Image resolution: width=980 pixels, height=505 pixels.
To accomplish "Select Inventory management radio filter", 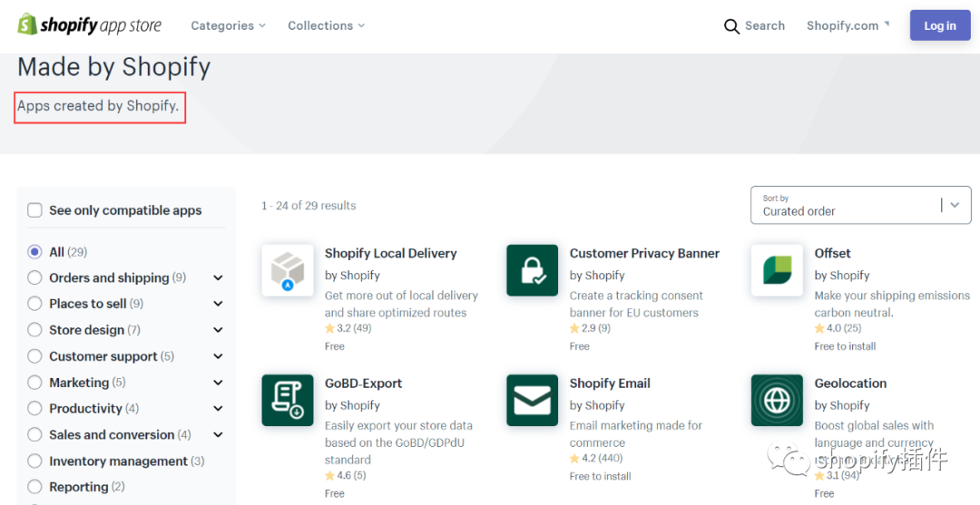I will (35, 461).
